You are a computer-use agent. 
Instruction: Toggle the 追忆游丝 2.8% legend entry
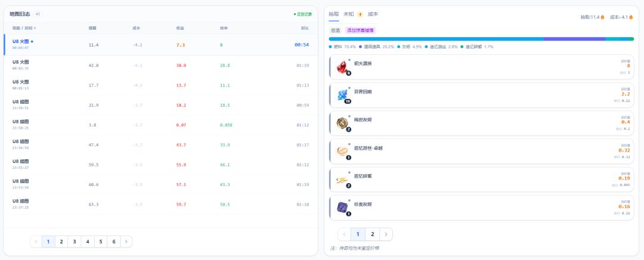click(441, 47)
